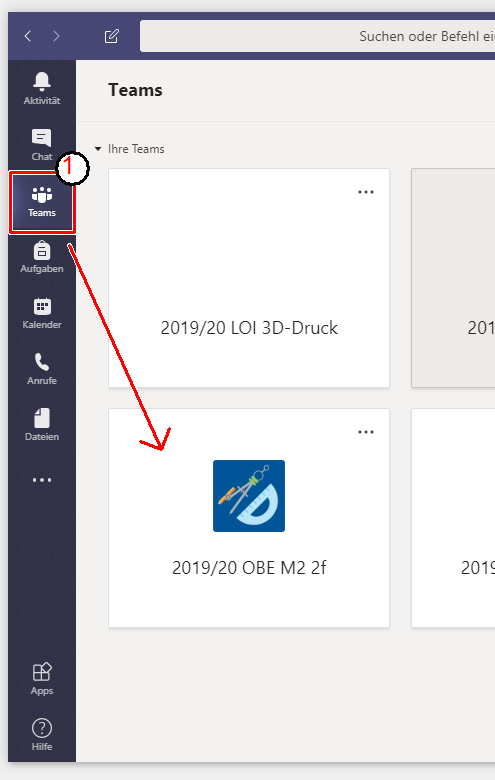Screen dimensions: 495x780
Task: Open the 2019/20 OBE M2 2f team
Action: (x=249, y=518)
